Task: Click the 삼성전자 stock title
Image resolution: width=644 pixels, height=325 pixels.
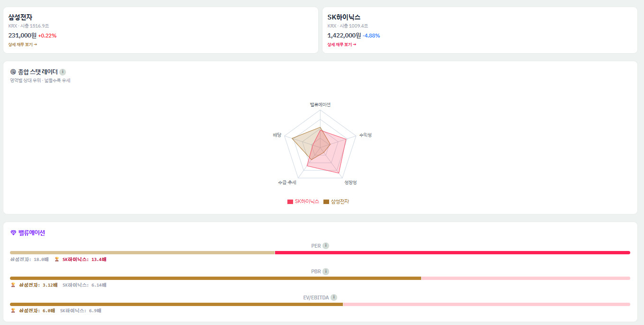Action: tap(20, 17)
